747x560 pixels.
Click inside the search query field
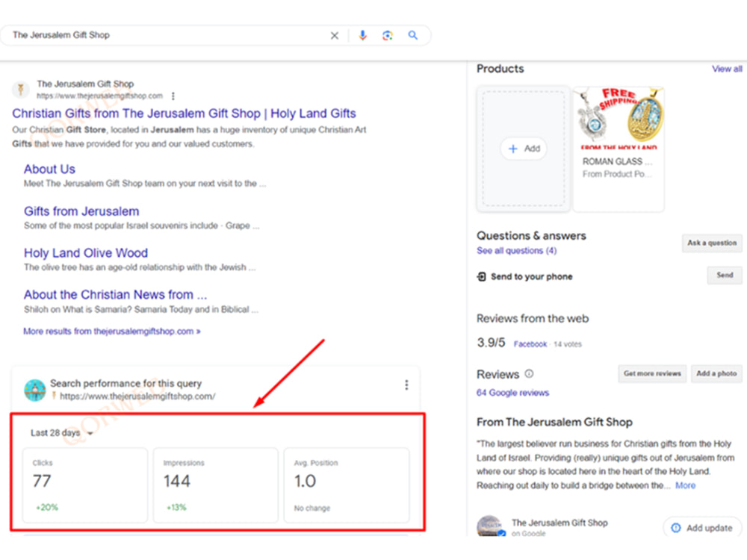pyautogui.click(x=167, y=35)
